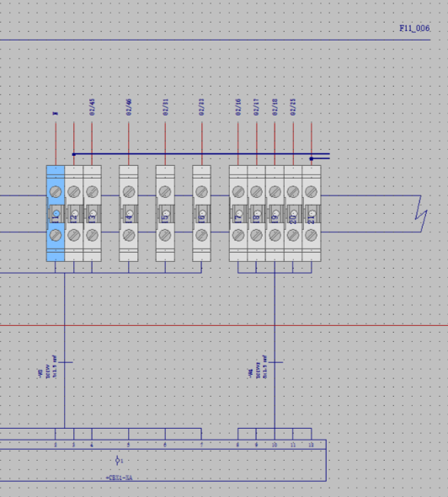
Task: Click pin number 6 on the connector strip
Action: [165, 445]
